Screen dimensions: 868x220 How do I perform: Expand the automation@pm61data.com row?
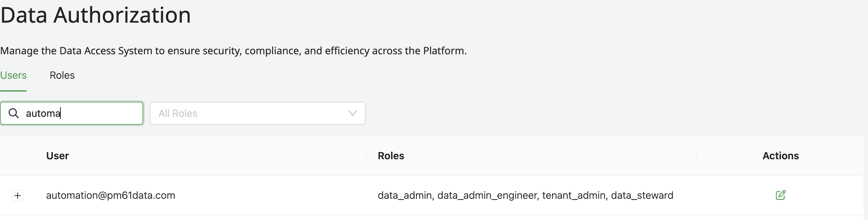click(18, 196)
